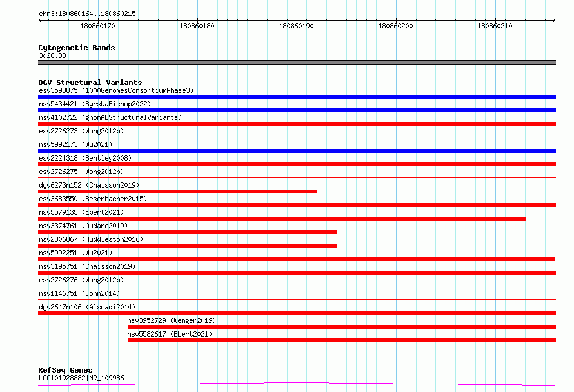This screenshot has height=392, width=574.
Task: Open the nsv3374761 Audano2019 variant label
Action: (83, 226)
